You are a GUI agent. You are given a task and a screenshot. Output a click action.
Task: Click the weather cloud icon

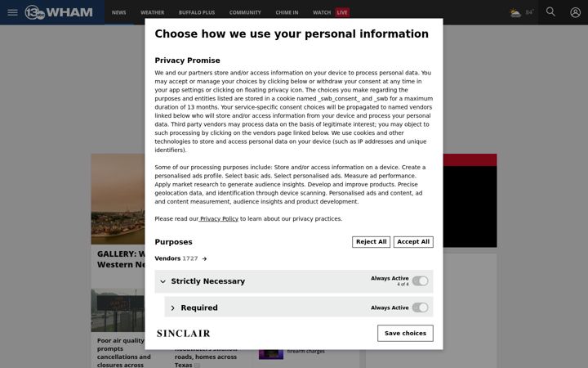click(x=515, y=13)
